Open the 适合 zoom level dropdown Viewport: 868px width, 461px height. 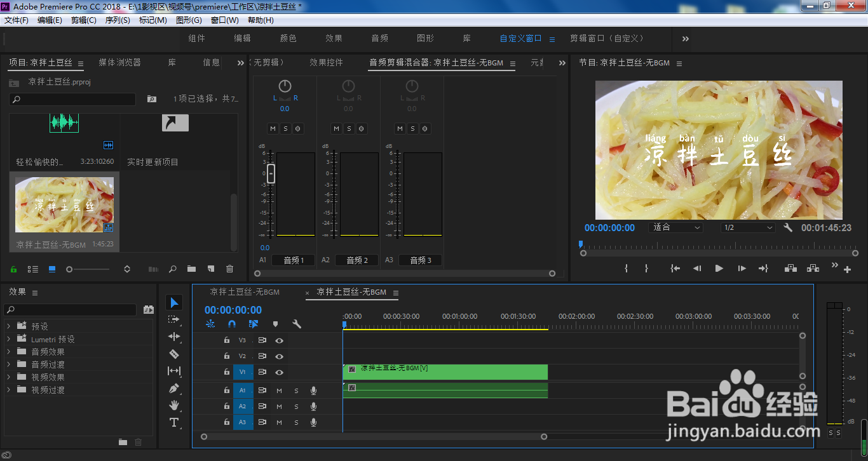[675, 227]
